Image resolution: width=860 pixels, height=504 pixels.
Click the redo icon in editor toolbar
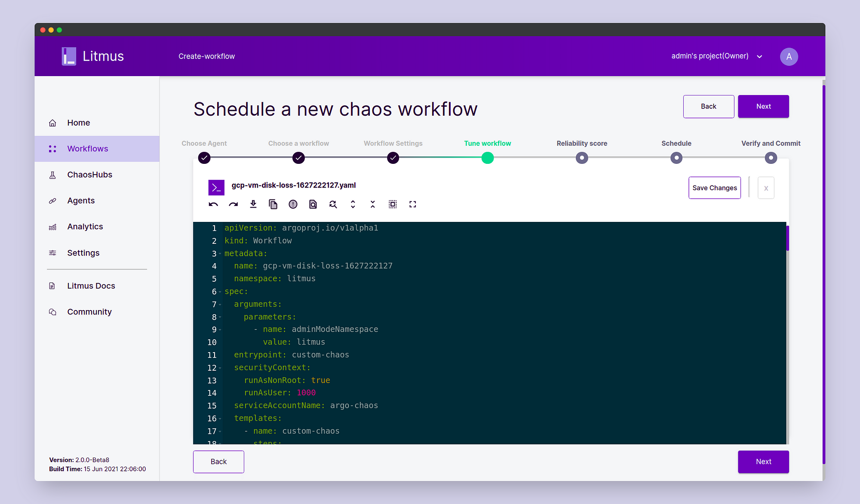pos(233,204)
